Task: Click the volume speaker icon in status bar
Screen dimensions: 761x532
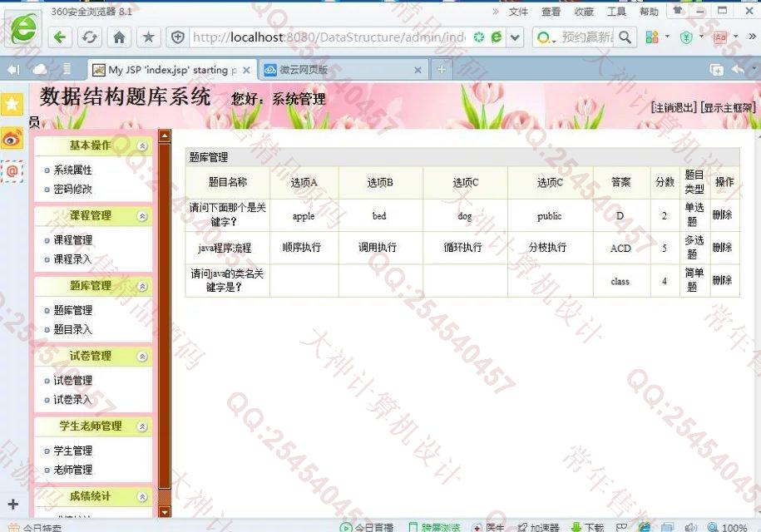Action: pos(690,527)
